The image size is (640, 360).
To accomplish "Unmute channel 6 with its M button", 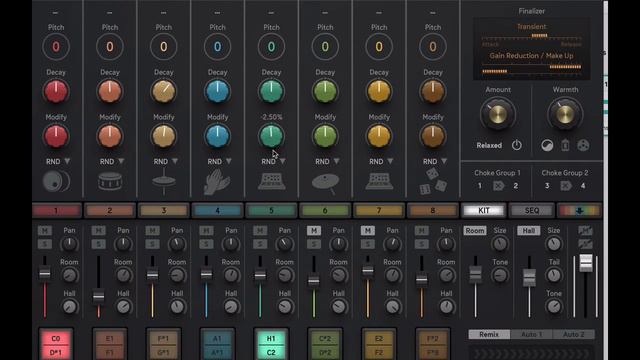I will coord(313,231).
